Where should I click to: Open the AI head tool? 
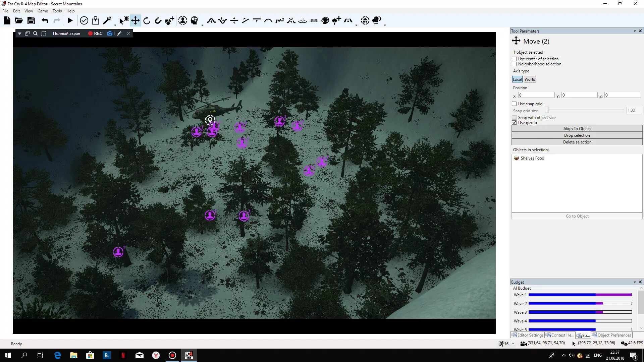(194, 21)
